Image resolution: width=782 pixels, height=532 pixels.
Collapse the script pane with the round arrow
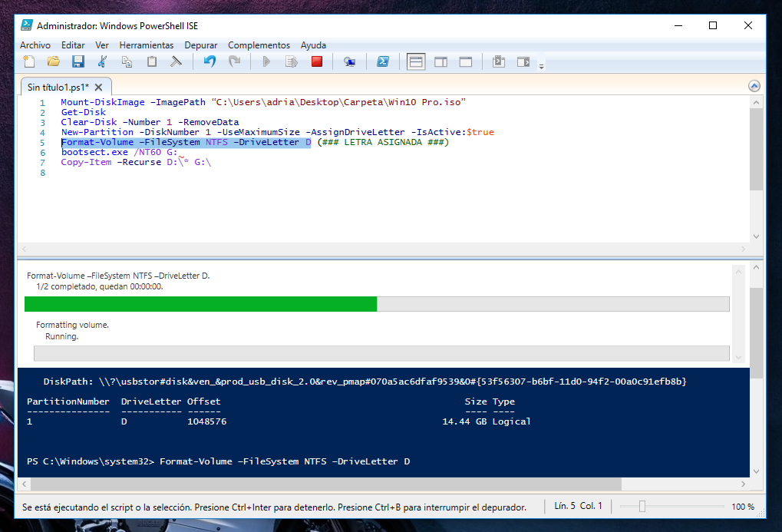coord(754,86)
